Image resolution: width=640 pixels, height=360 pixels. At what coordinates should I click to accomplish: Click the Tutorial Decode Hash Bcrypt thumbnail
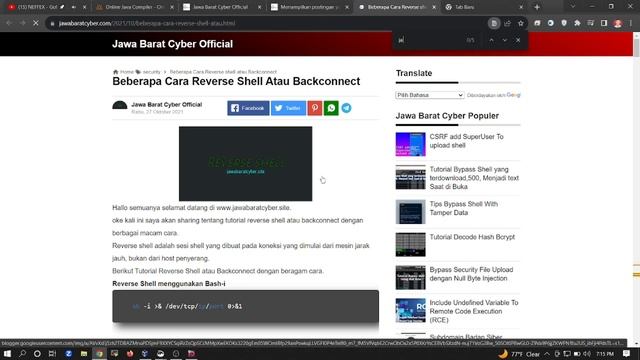tap(410, 245)
